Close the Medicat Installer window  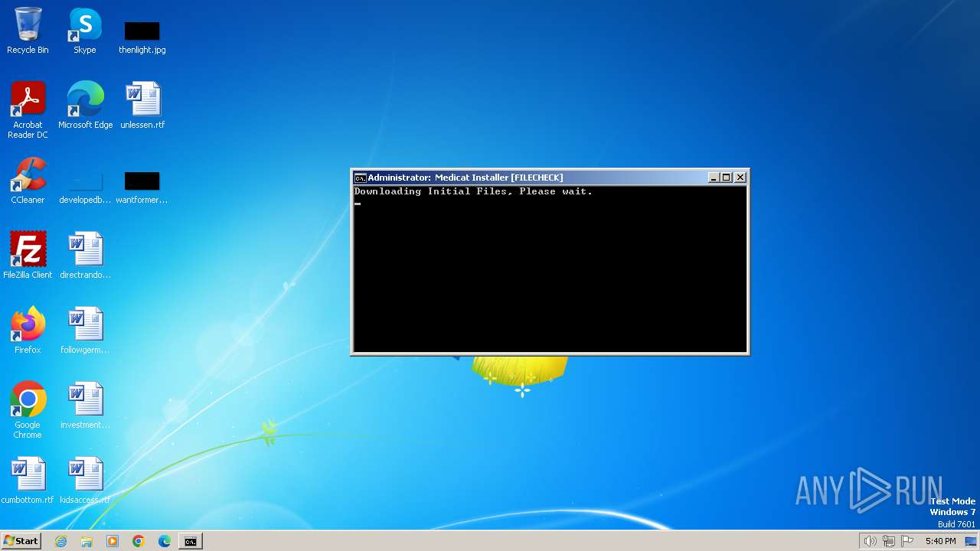(740, 178)
